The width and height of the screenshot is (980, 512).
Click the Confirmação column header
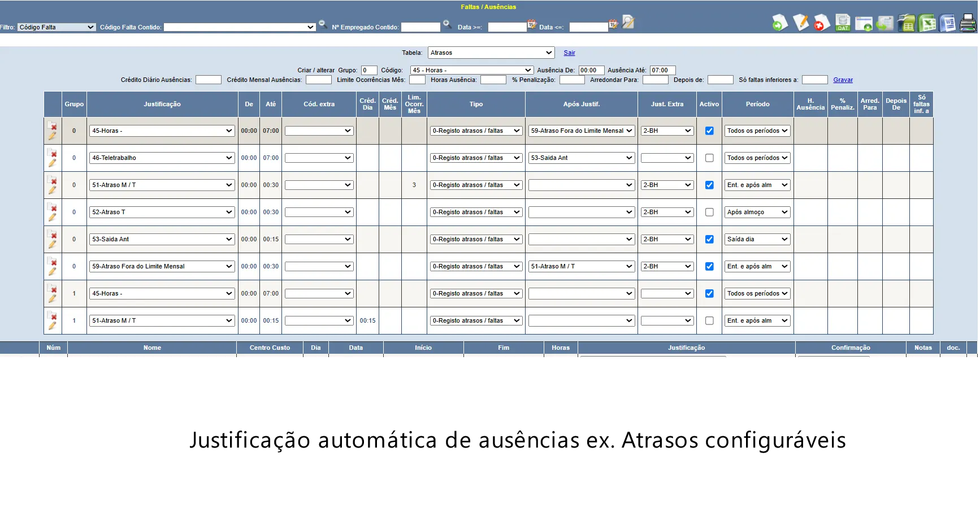tap(851, 348)
